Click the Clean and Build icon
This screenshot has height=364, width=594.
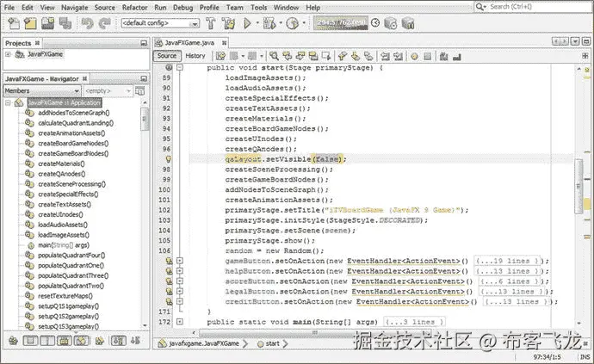(x=228, y=23)
